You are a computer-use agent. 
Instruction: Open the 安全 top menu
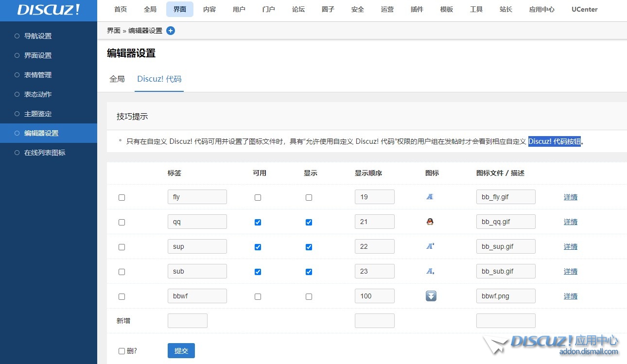point(358,9)
